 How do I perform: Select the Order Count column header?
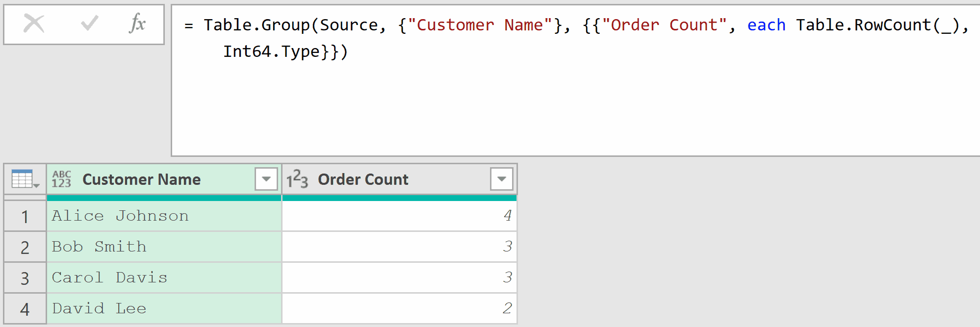(x=400, y=179)
